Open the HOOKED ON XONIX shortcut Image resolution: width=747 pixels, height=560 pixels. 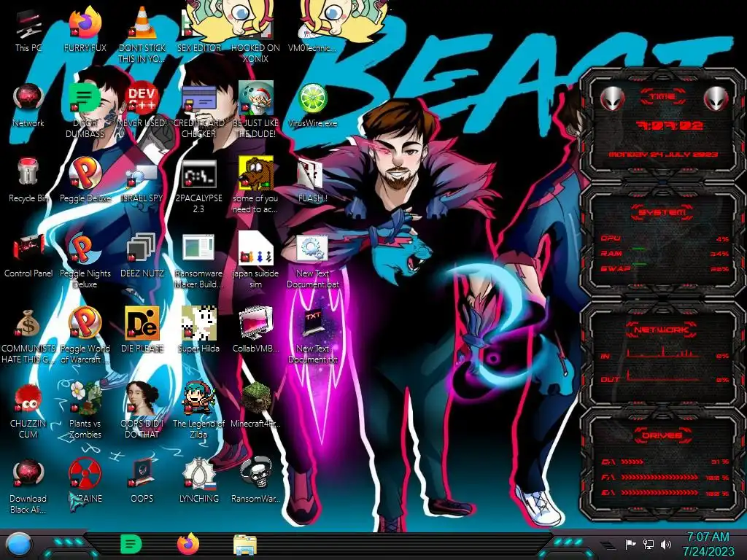coord(255,36)
